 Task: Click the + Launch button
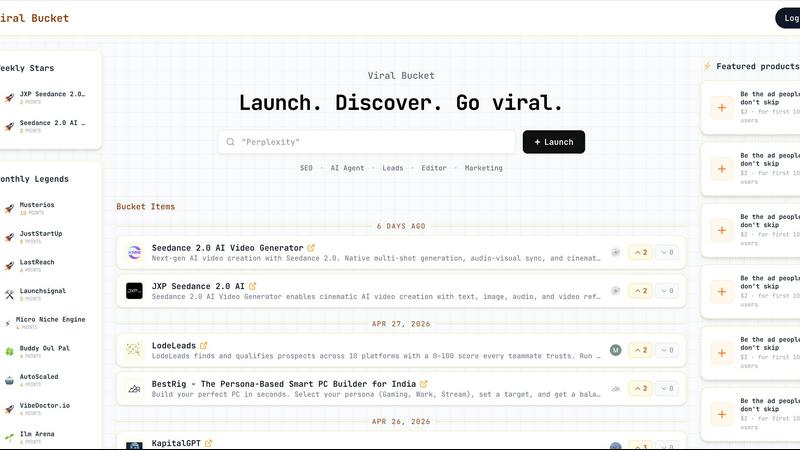[x=554, y=142]
